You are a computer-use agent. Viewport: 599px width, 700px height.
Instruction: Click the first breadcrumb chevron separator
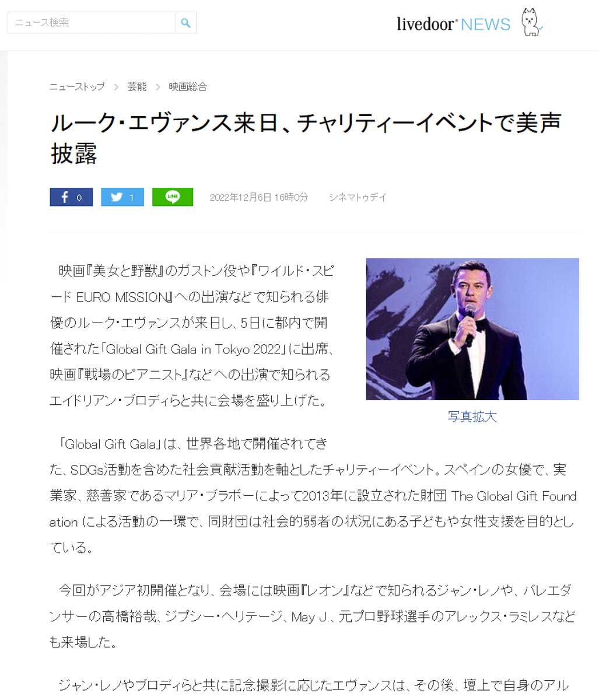pos(116,87)
